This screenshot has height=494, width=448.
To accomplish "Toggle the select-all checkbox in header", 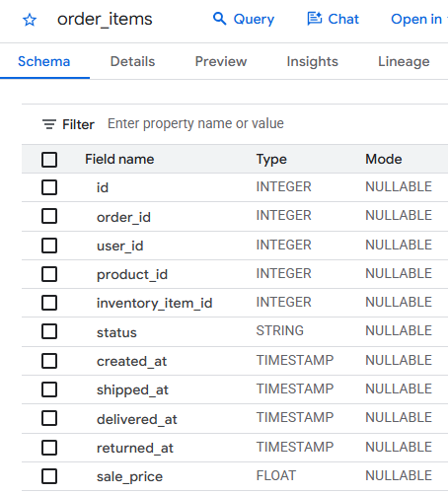I will (49, 160).
